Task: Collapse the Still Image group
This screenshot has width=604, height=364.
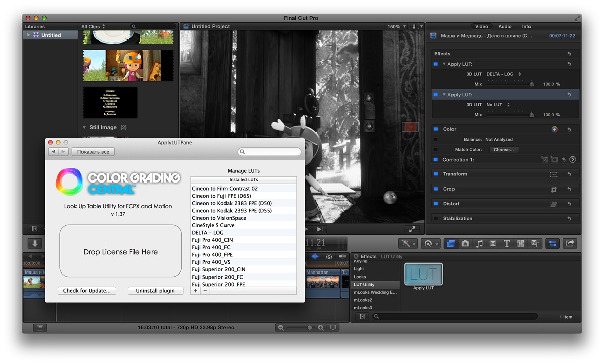Action: (x=85, y=128)
